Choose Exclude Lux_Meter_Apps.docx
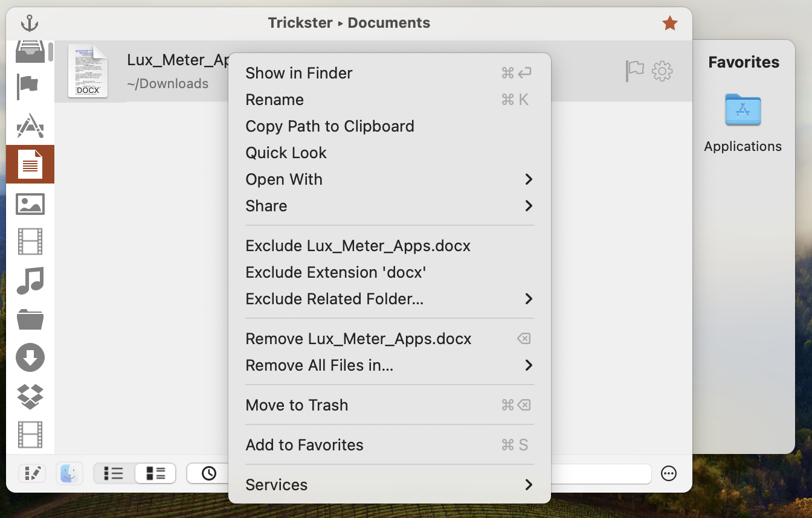The image size is (812, 518). click(390, 246)
